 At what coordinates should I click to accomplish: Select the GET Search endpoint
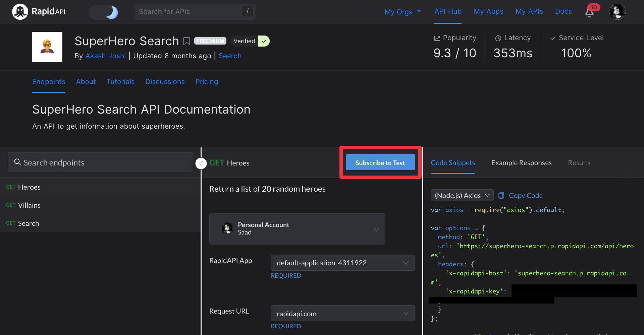click(100, 223)
